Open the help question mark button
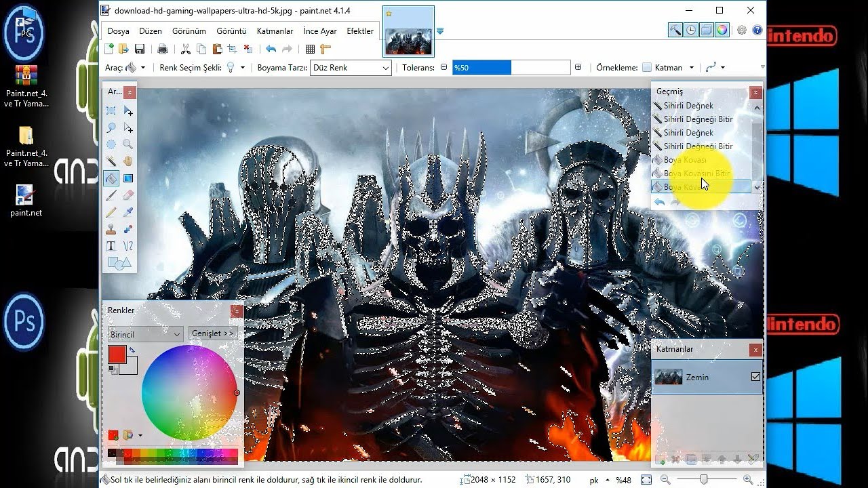Viewport: 868px width, 488px height. pyautogui.click(x=757, y=30)
